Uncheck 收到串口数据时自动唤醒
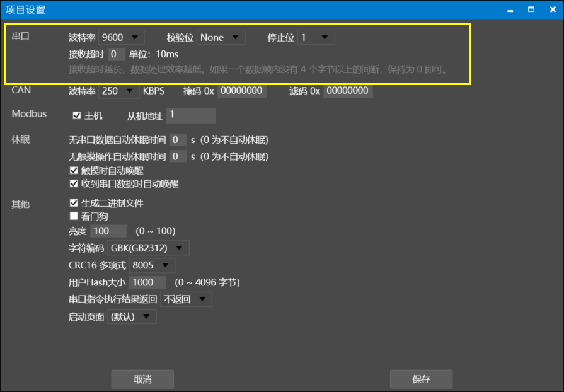This screenshot has width=564, height=392. (74, 184)
